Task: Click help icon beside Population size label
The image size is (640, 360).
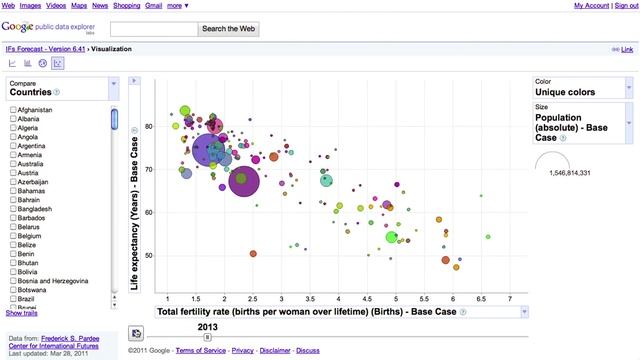Action: [563, 138]
